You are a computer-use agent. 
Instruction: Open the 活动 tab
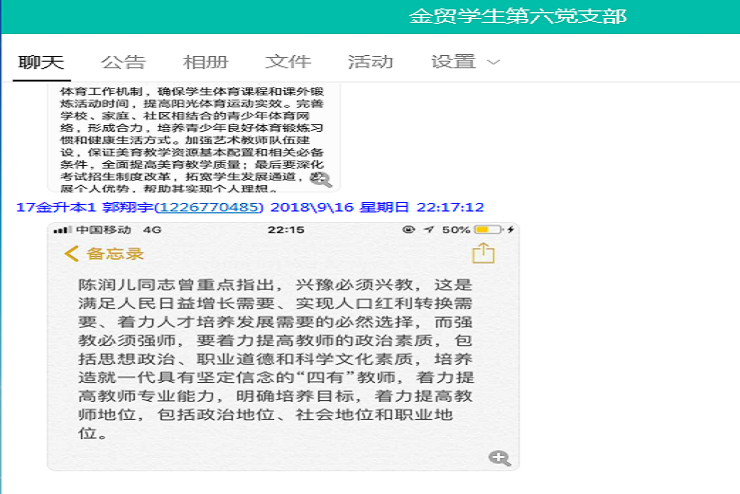[x=370, y=62]
